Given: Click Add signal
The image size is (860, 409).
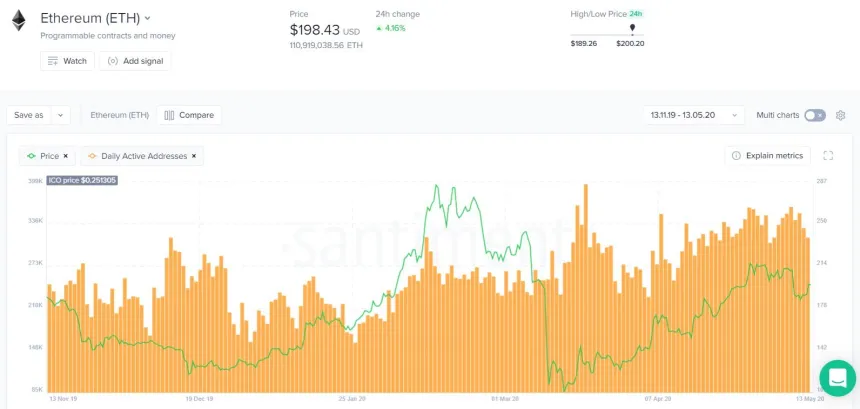Looking at the screenshot, I should (x=135, y=61).
